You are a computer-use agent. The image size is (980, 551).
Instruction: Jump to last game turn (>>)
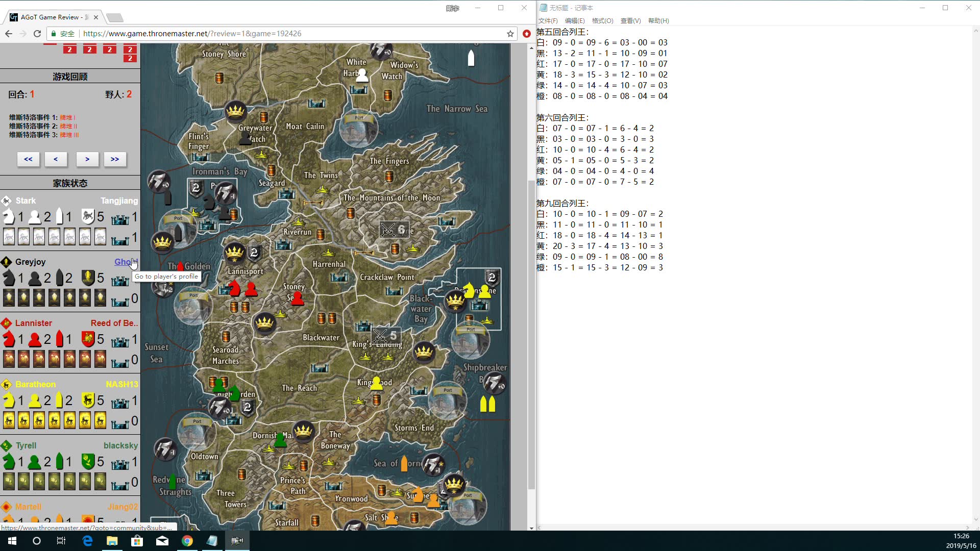click(x=115, y=159)
